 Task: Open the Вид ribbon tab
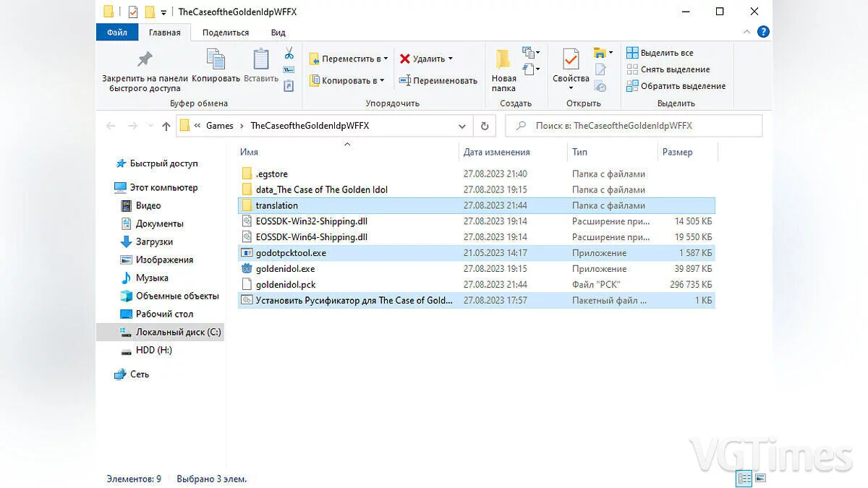[x=278, y=33]
